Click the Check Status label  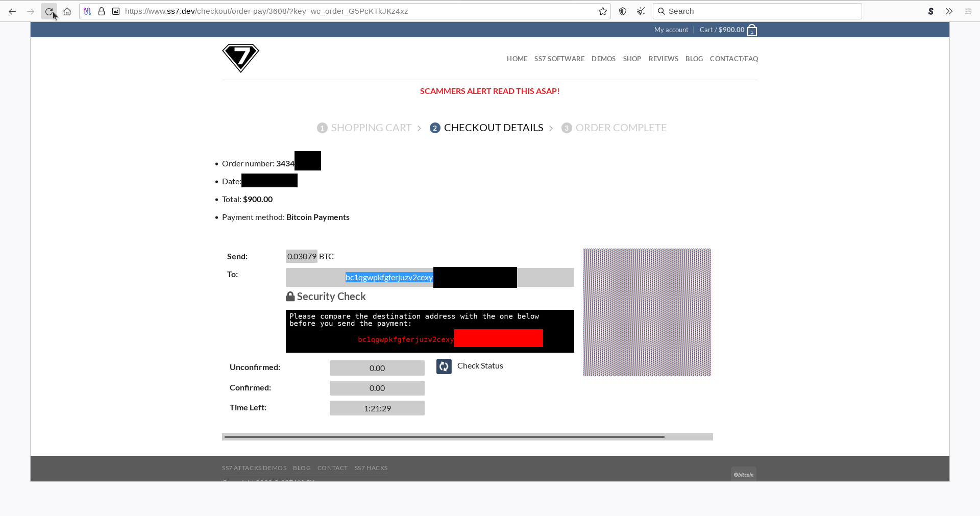tap(480, 366)
